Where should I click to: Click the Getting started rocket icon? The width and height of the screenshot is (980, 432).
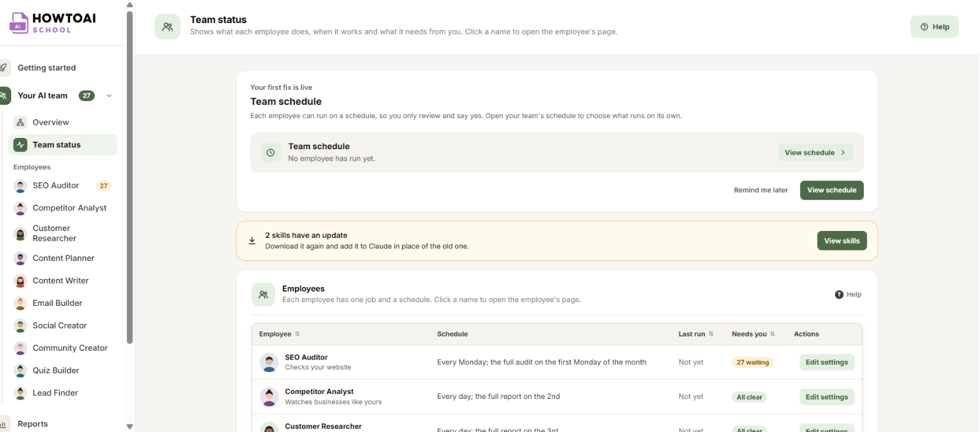coord(4,67)
